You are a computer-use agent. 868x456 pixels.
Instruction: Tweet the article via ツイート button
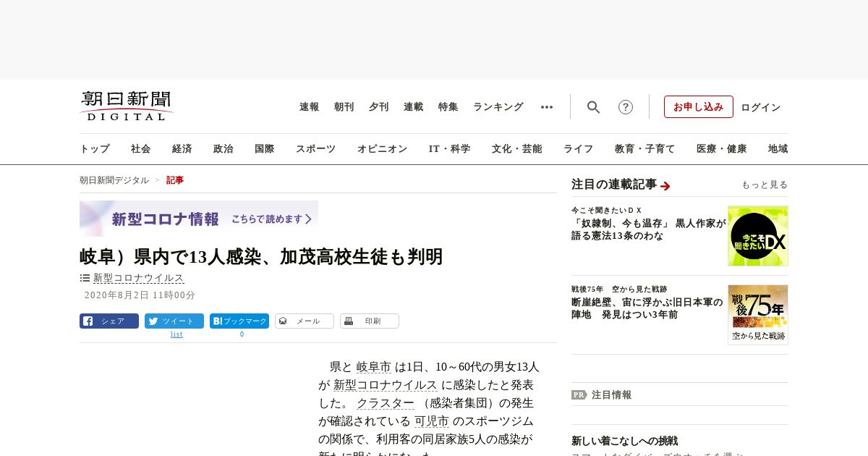point(174,321)
